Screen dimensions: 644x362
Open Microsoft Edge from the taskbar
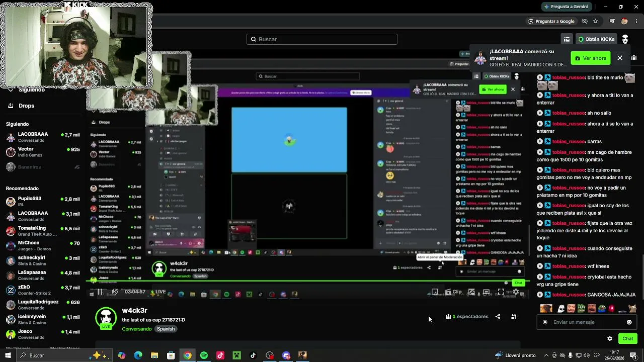coord(138,355)
